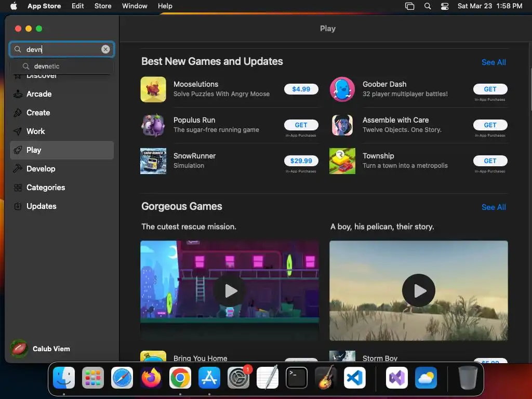Get the Populus Run game

click(301, 125)
